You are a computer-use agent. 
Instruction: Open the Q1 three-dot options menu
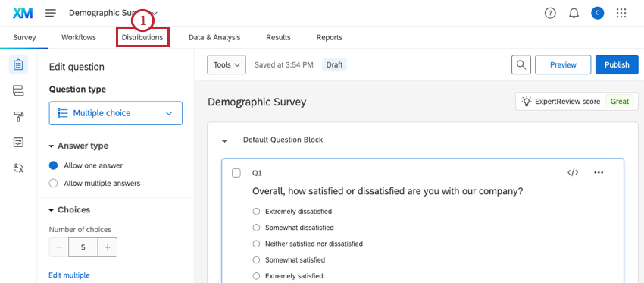[x=599, y=172]
